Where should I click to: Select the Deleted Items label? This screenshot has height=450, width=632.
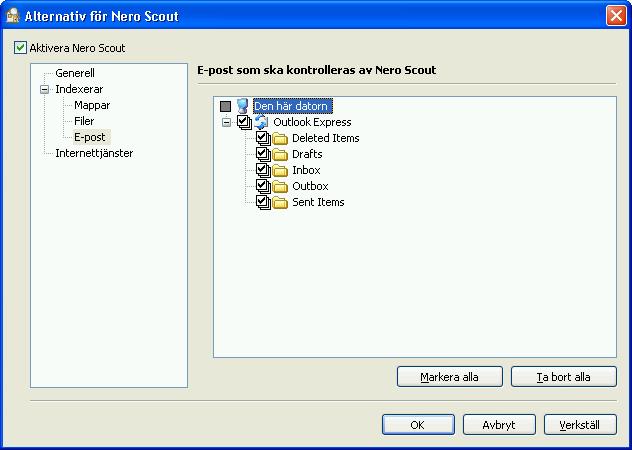pos(326,138)
